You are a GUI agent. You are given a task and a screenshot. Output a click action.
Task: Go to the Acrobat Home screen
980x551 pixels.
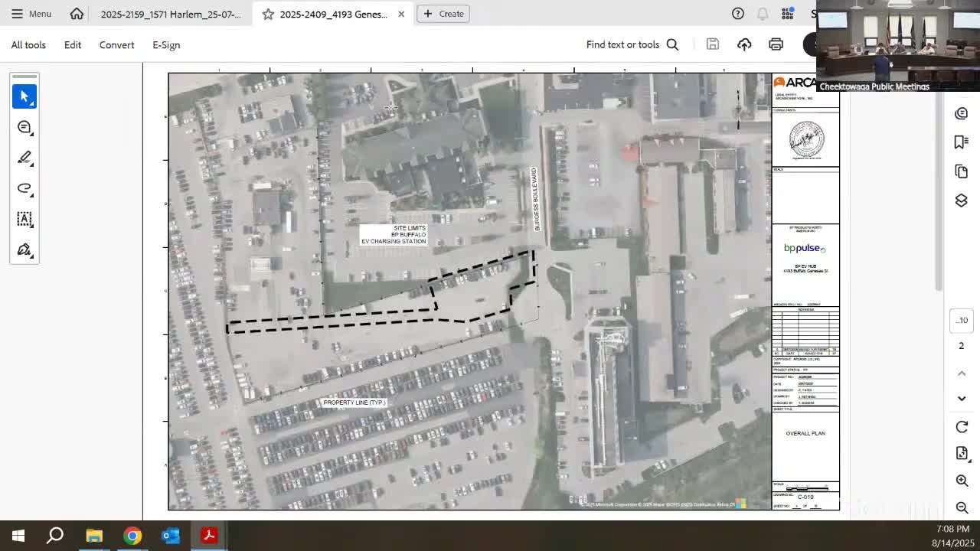tap(77, 14)
